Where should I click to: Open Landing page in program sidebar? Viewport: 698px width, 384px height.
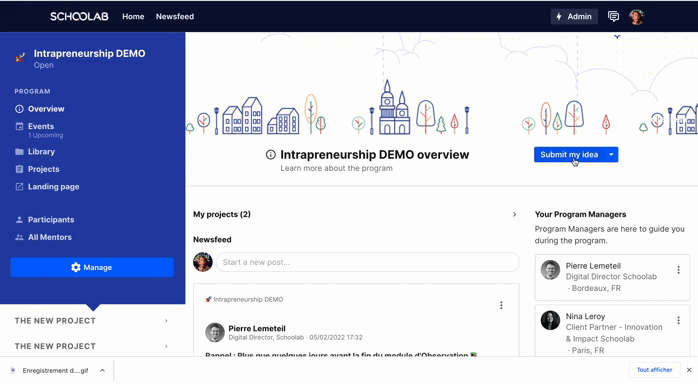(53, 186)
